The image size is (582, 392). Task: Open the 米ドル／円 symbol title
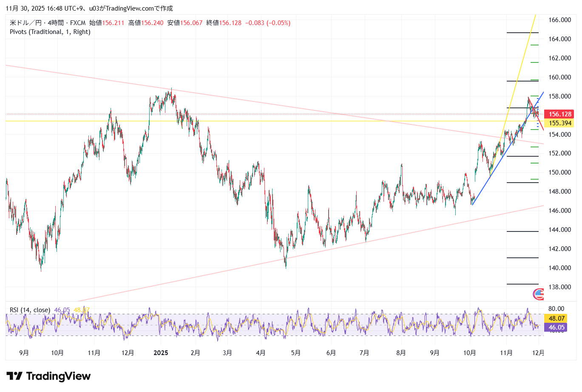pyautogui.click(x=26, y=23)
